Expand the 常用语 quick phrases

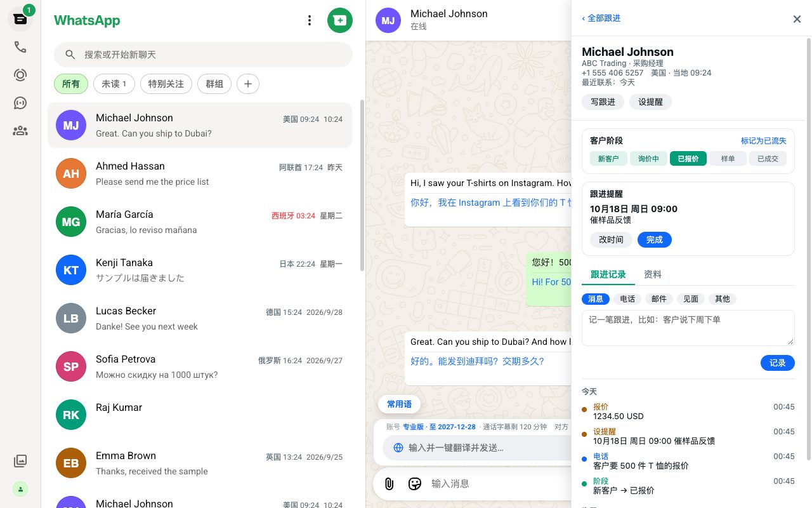click(400, 404)
